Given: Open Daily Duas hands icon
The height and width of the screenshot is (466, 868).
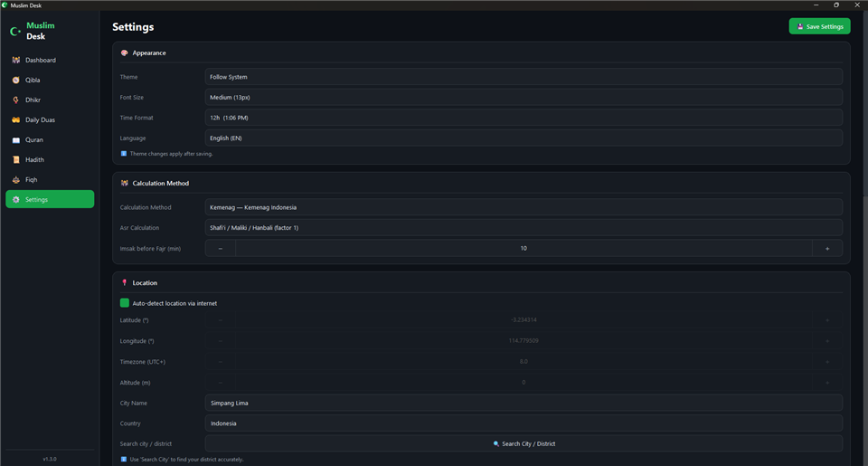Looking at the screenshot, I should click(x=16, y=119).
